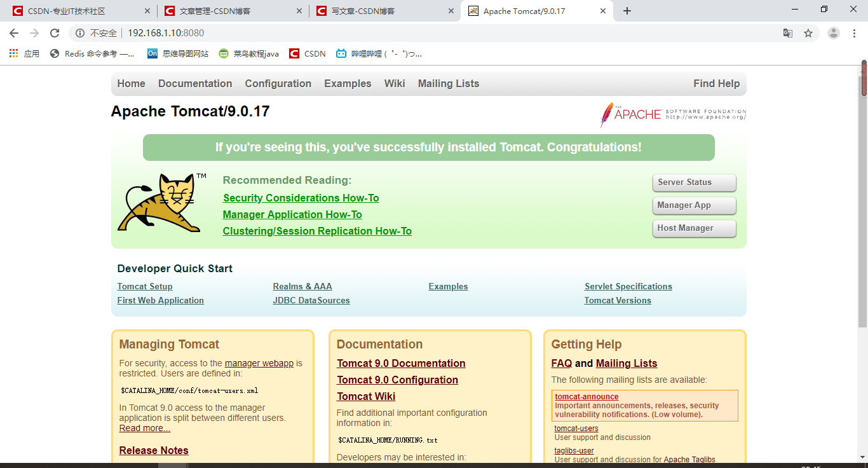
Task: Open the 哔哩哔哩 bookmark
Action: coord(379,54)
